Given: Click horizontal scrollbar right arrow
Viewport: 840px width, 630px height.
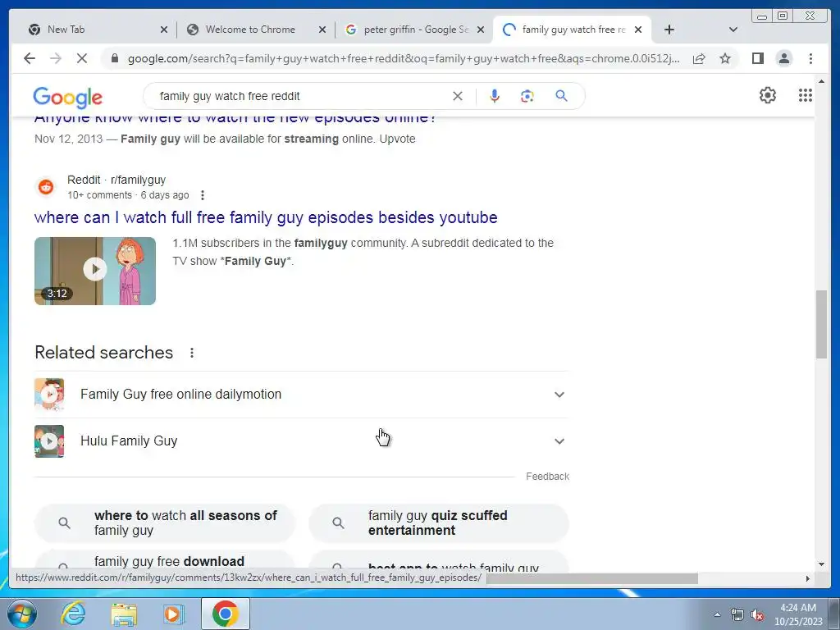Looking at the screenshot, I should coord(808,578).
